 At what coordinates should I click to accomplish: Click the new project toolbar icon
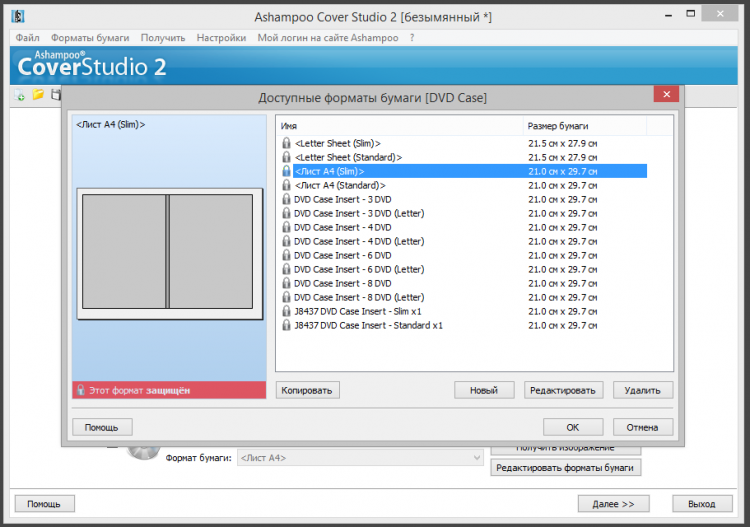(20, 95)
